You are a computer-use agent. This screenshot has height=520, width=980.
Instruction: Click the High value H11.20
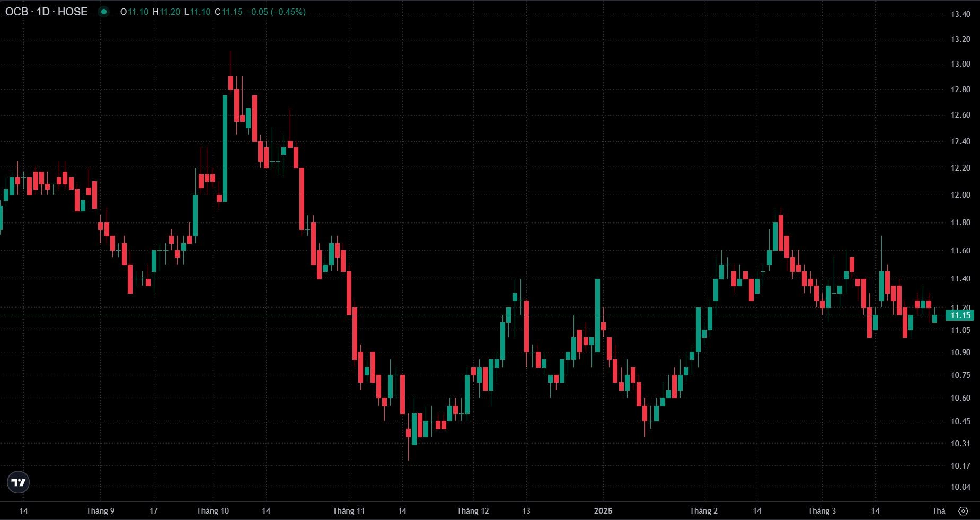[166, 12]
